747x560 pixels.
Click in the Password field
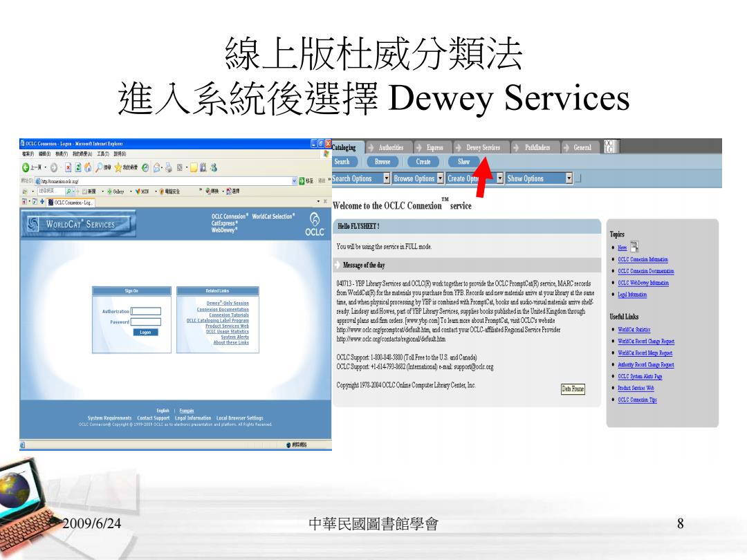click(146, 322)
